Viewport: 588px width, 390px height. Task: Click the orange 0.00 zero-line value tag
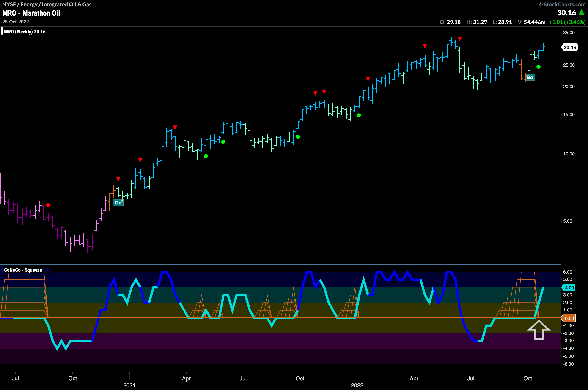[569, 318]
